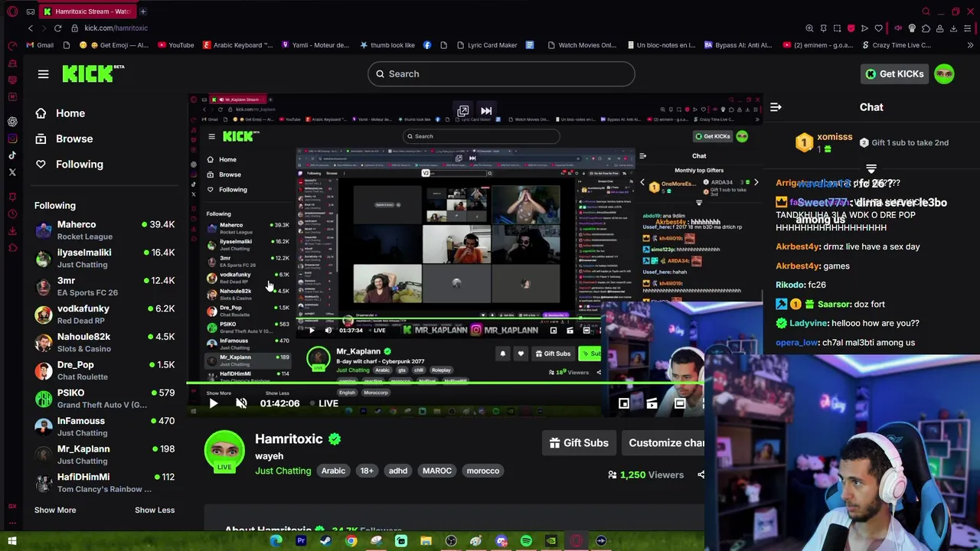Open the user avatar menu
Screen dimensions: 980x551
(x=944, y=73)
